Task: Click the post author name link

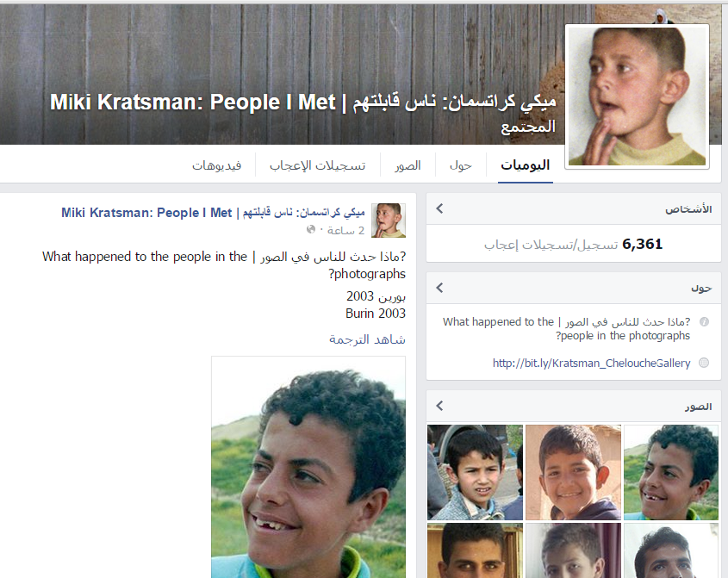Action: pos(213,213)
